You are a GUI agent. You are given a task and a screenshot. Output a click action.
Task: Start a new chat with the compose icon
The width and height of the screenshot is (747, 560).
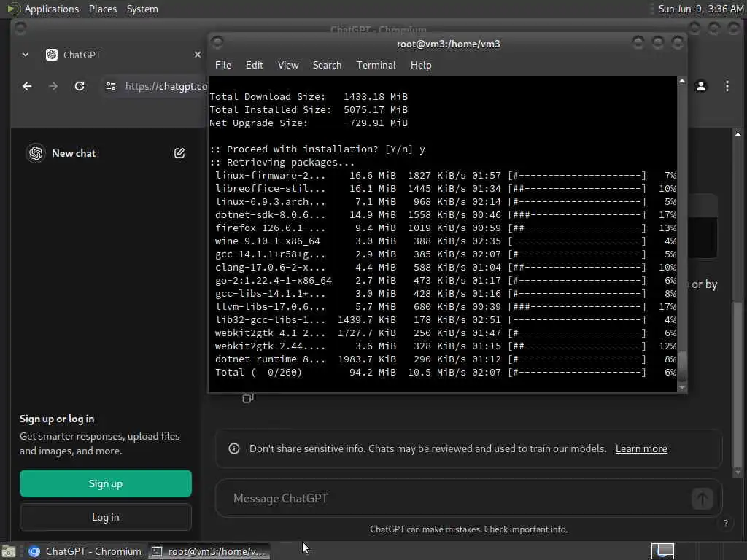click(179, 153)
